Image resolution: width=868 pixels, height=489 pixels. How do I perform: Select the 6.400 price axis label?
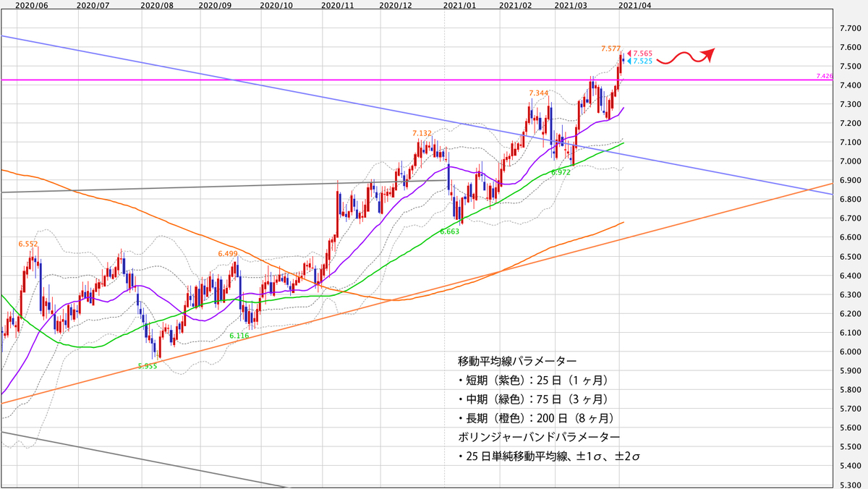[849, 276]
